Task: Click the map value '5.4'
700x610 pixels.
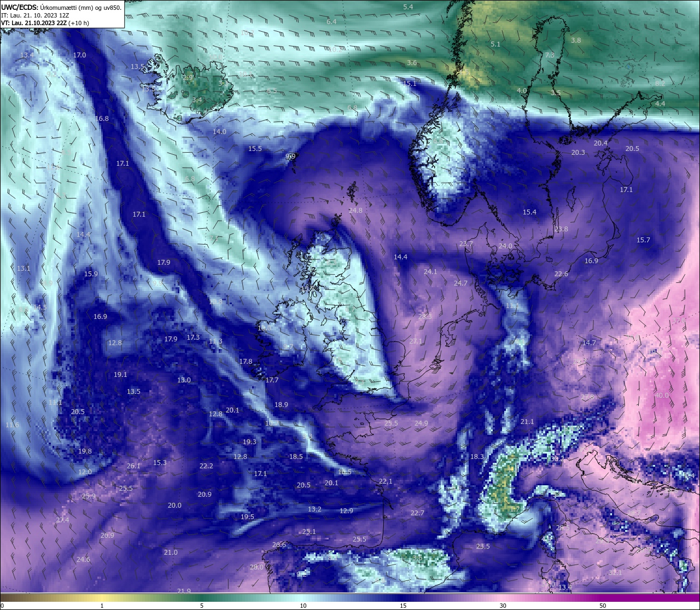Action: pyautogui.click(x=408, y=7)
